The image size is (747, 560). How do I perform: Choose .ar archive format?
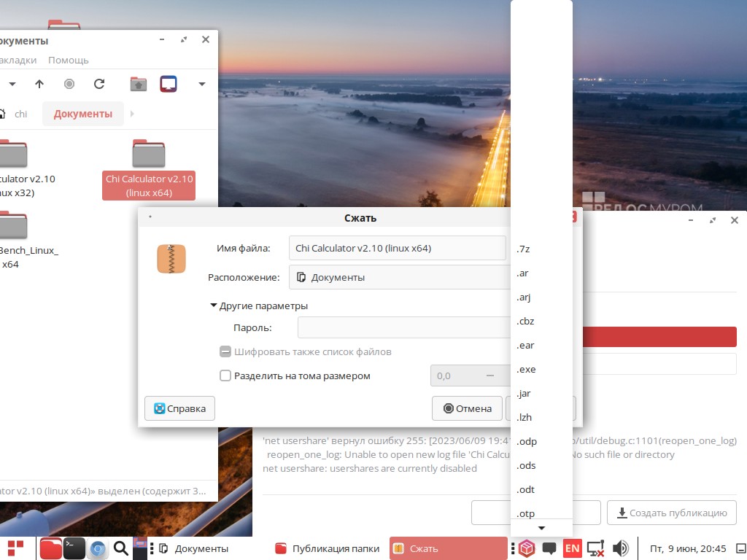541,273
